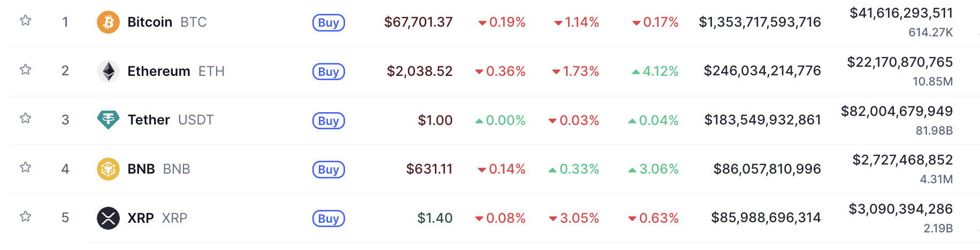Add BNB to watchlist via star
Image resolution: width=980 pixels, height=250 pixels.
click(x=25, y=168)
